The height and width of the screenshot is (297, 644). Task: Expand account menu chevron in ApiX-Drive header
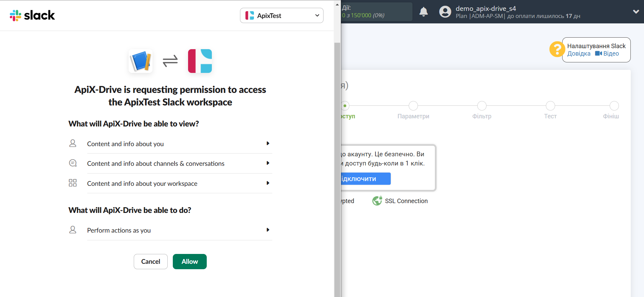tap(636, 12)
